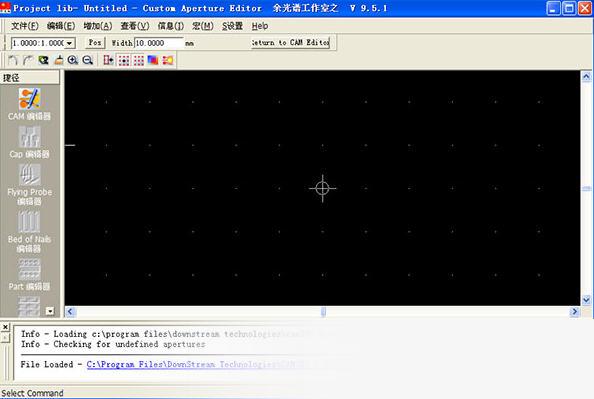The image size is (594, 399).
Task: Click the zoom out magnifier icon
Action: point(88,60)
